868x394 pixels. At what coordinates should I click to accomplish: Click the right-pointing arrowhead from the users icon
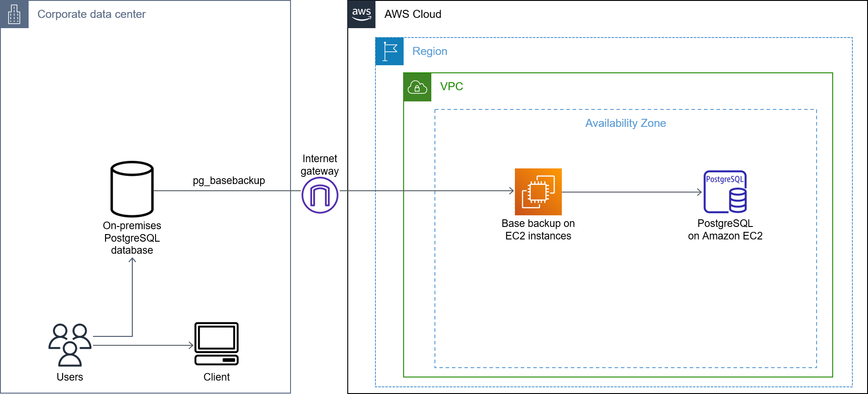point(191,345)
